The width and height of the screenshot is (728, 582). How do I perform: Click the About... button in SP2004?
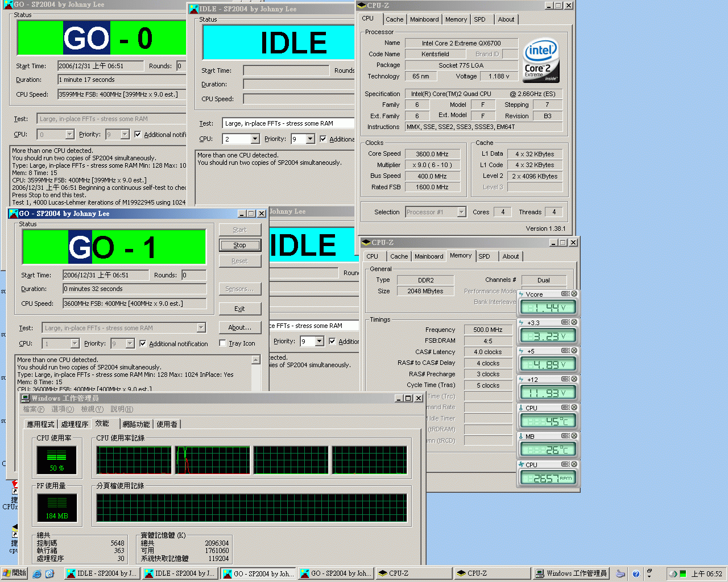click(239, 328)
